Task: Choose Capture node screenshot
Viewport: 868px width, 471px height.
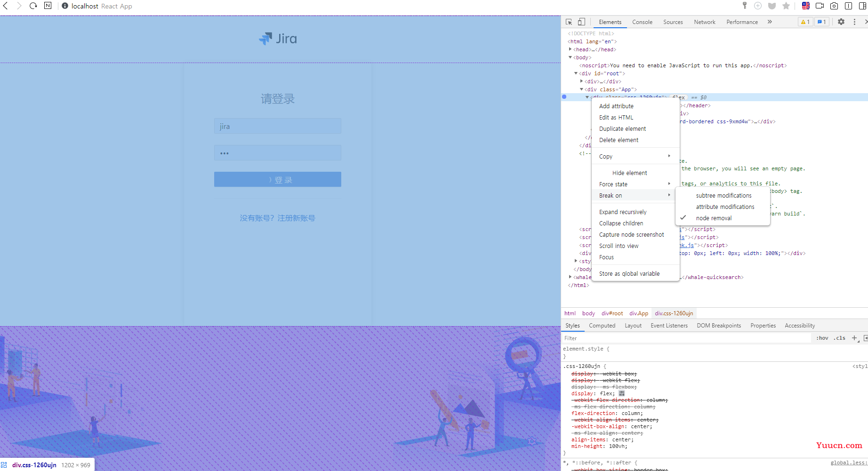Action: (x=635, y=234)
